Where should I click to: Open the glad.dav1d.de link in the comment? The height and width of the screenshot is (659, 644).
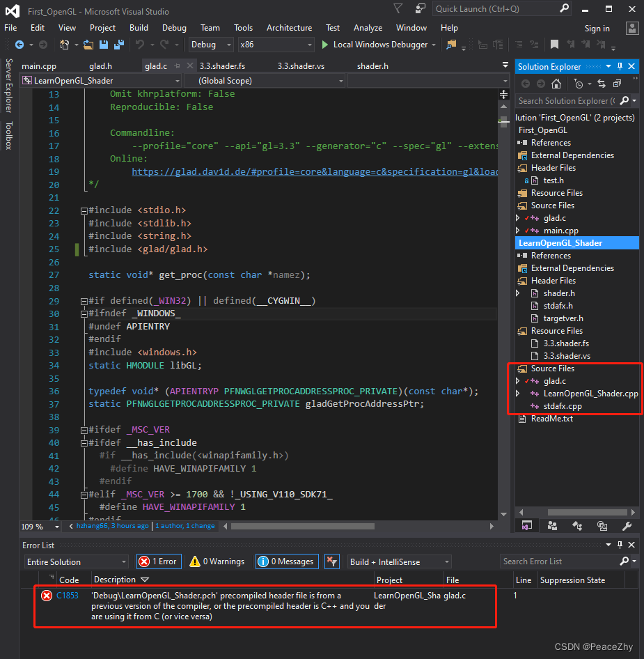click(315, 172)
